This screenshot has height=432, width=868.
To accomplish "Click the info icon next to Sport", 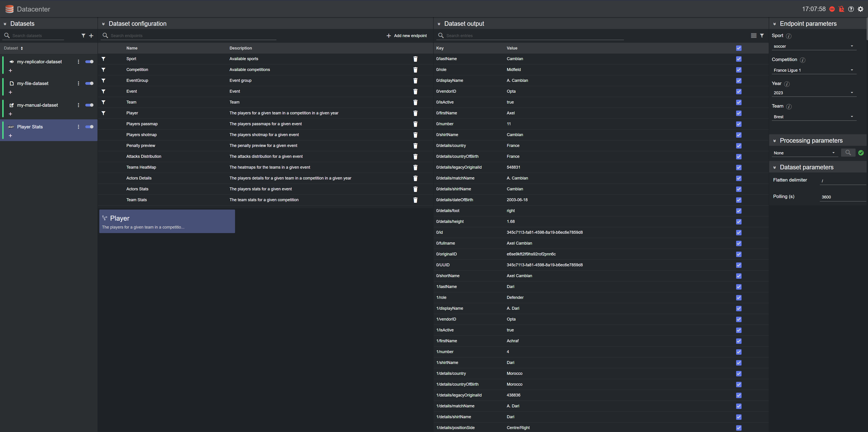I will pyautogui.click(x=789, y=36).
